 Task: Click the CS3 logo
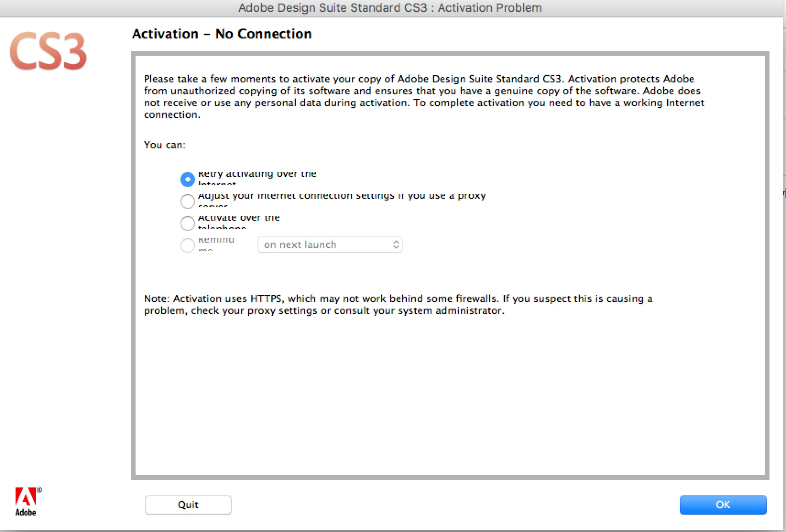[48, 51]
